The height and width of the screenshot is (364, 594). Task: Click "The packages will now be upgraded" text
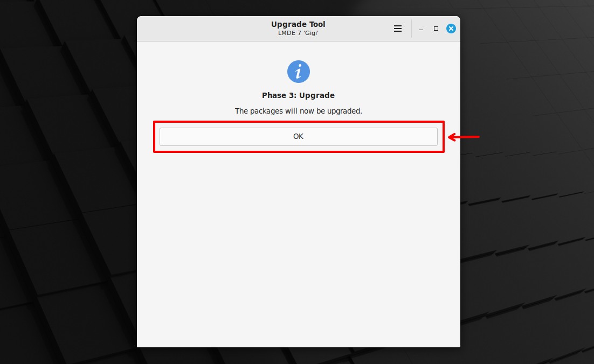pyautogui.click(x=299, y=111)
